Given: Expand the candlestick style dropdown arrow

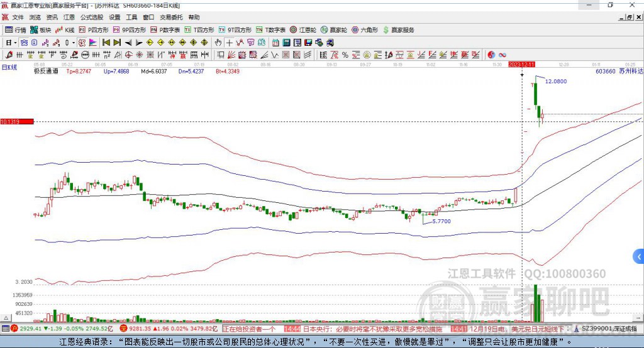Looking at the screenshot, I should [x=74, y=43].
